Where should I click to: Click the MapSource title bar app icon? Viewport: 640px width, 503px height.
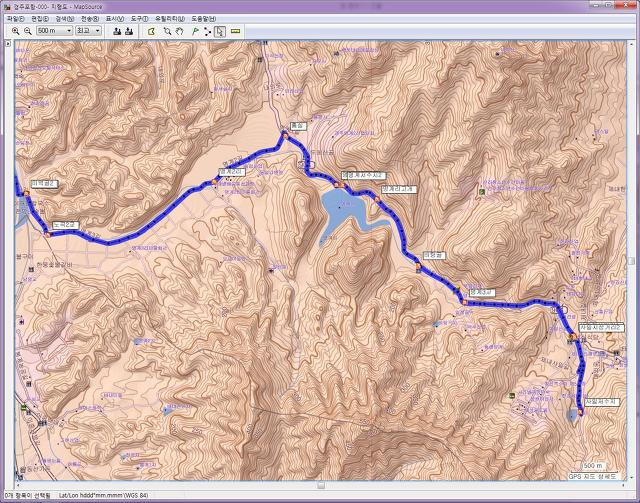7,7
